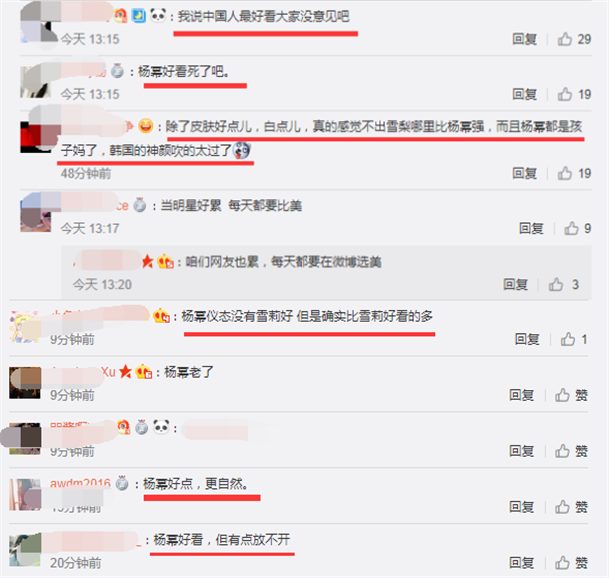Image resolution: width=609 pixels, height=578 pixels.
Task: Reply to the nested comment at 13:20
Action: [x=515, y=285]
